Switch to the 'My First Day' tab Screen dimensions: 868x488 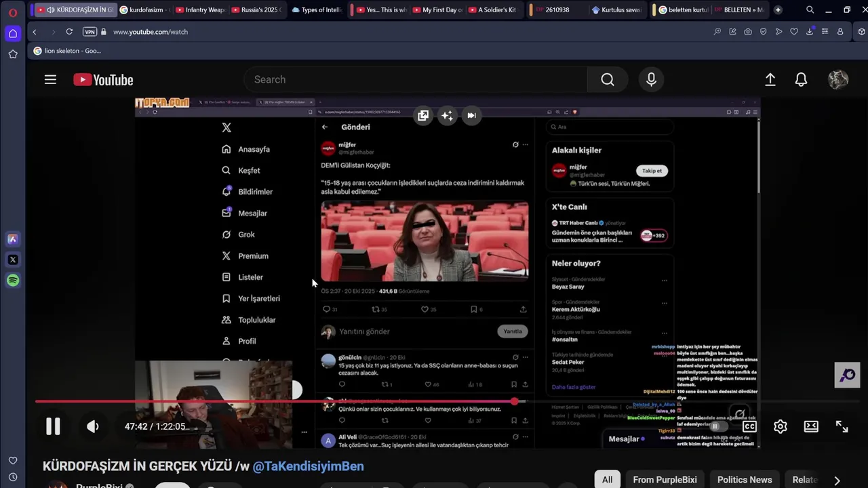pos(436,10)
